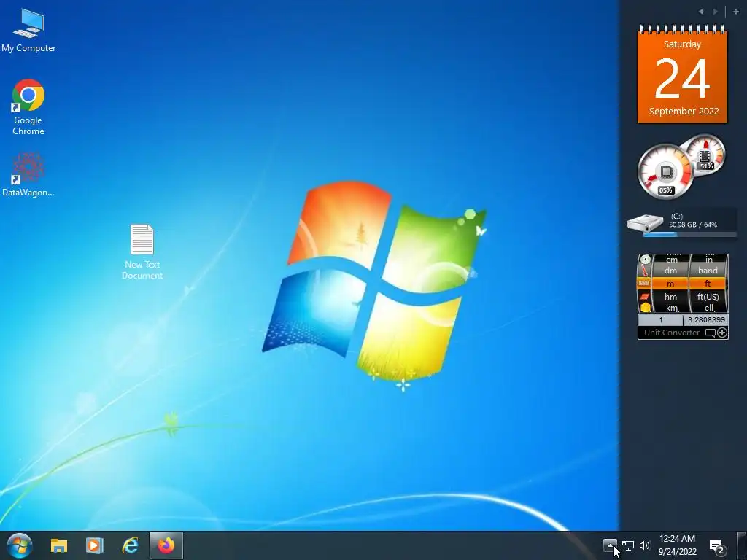The image size is (747, 560).
Task: Click the Unit Converter speech bubble icon
Action: point(711,332)
